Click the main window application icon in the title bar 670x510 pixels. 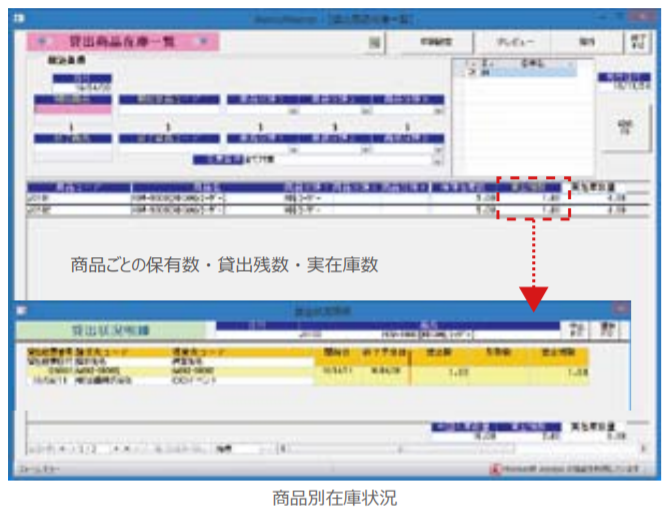19,18
